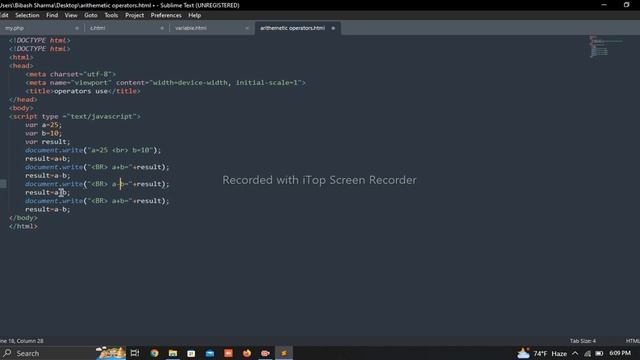Screen dimensions: 640x360
Task: Click the 'var a=25;' code line
Action: point(43,125)
